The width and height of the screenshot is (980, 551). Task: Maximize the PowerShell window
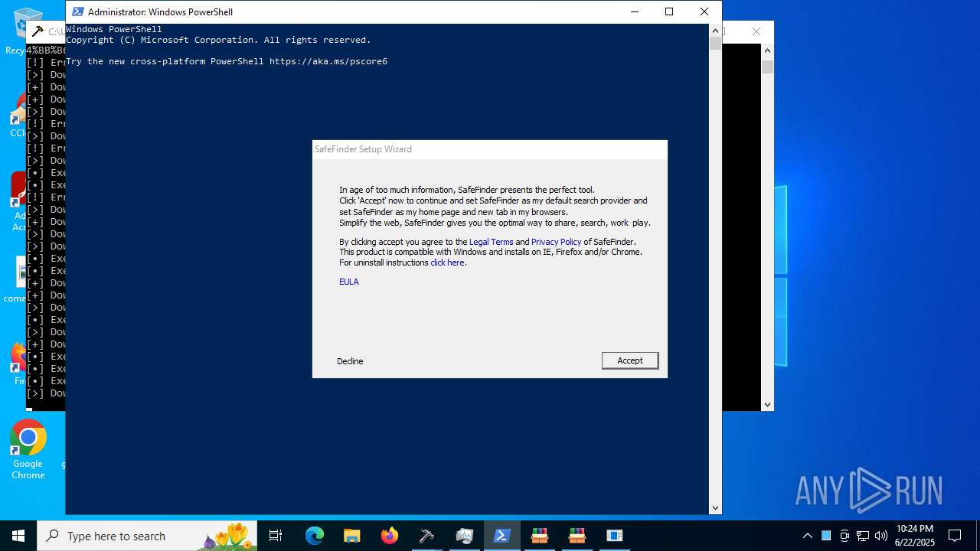(x=669, y=11)
